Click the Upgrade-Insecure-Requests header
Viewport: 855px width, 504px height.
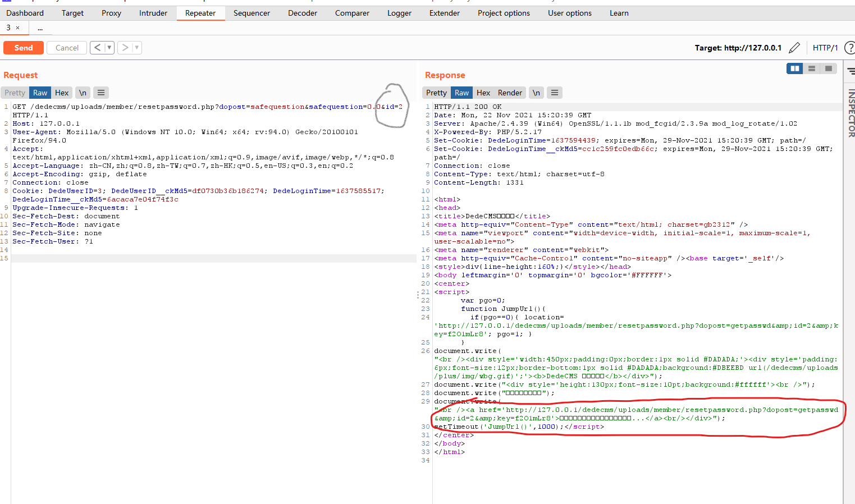[x=75, y=208]
